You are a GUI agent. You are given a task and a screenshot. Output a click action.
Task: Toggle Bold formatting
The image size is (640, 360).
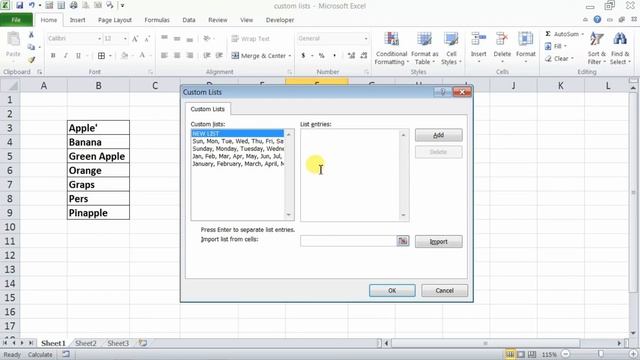coord(53,56)
